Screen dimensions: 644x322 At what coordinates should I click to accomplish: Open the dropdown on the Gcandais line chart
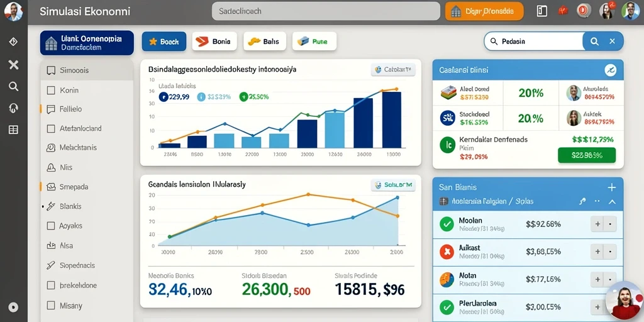pyautogui.click(x=393, y=185)
